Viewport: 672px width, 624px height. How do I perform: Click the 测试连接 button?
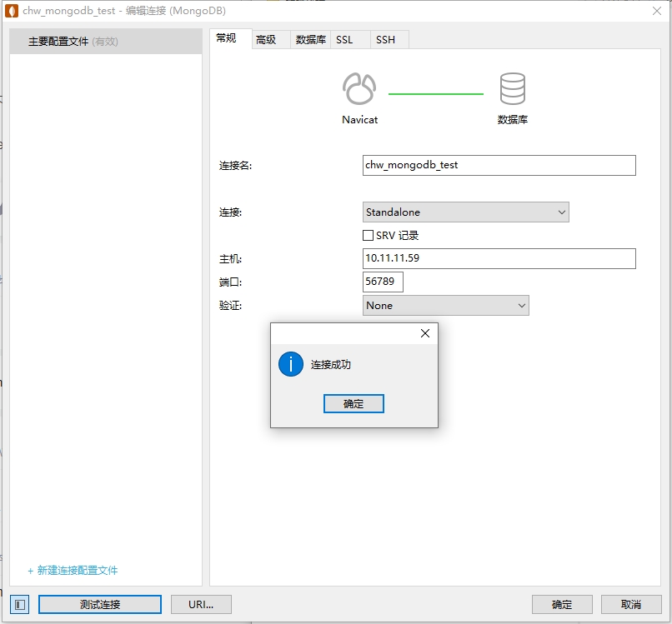pos(100,604)
